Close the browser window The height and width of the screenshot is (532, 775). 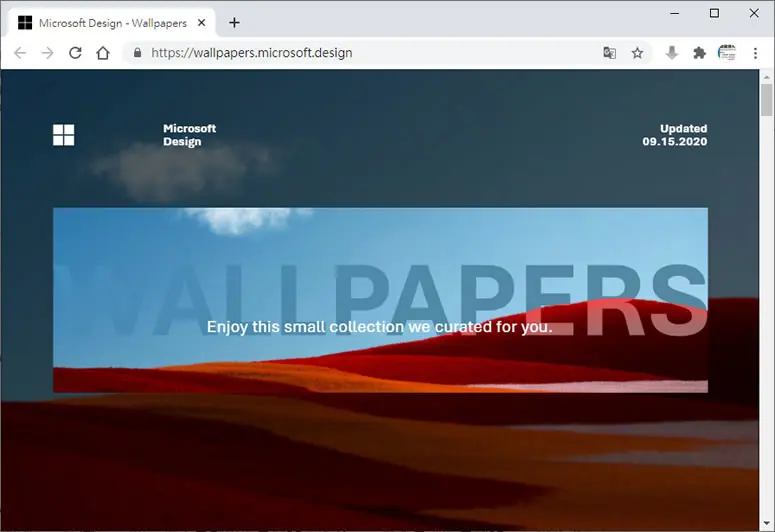pyautogui.click(x=754, y=13)
